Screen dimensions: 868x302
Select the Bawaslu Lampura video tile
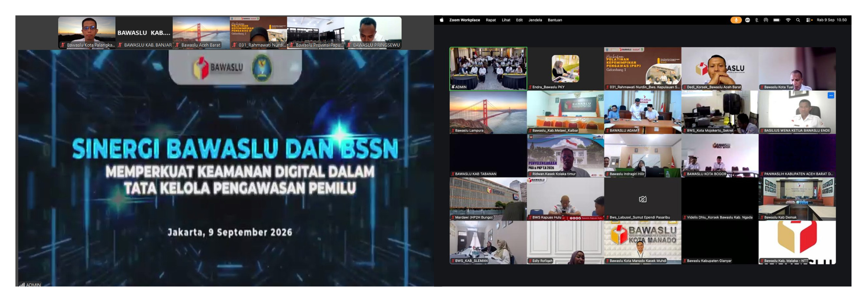tap(488, 112)
